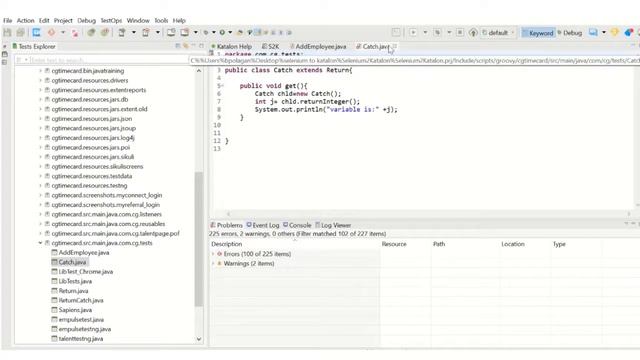Viewport: 640px width, 360px height.
Task: Open the dropdown next to the Play button
Action: (425, 33)
